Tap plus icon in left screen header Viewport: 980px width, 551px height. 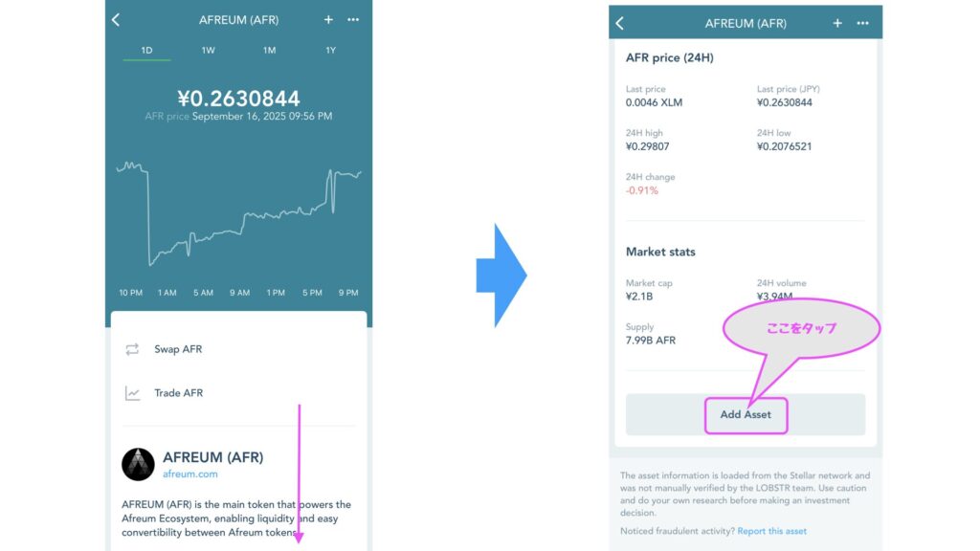click(328, 20)
